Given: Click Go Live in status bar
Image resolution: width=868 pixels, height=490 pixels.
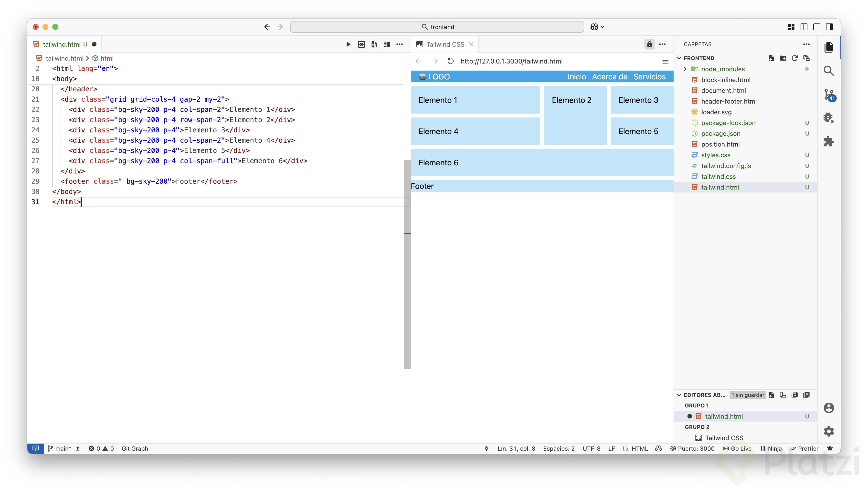Looking at the screenshot, I should coord(737,448).
